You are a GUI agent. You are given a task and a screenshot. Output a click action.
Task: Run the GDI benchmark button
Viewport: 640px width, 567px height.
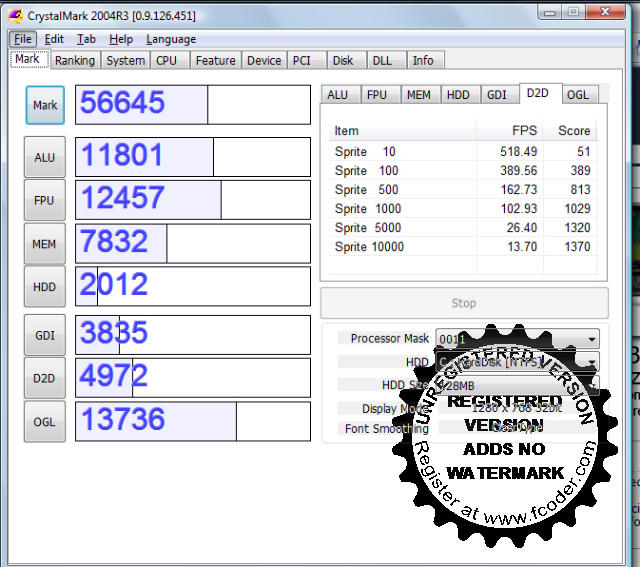(x=44, y=335)
